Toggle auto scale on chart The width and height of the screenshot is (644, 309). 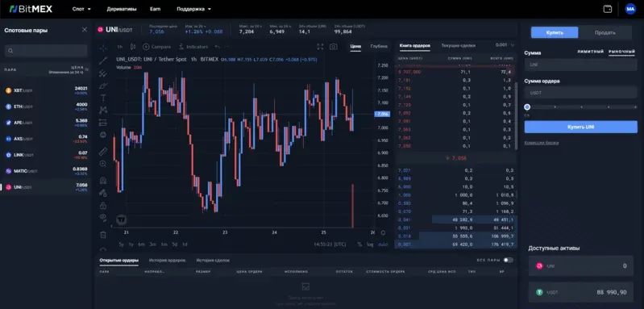click(382, 244)
